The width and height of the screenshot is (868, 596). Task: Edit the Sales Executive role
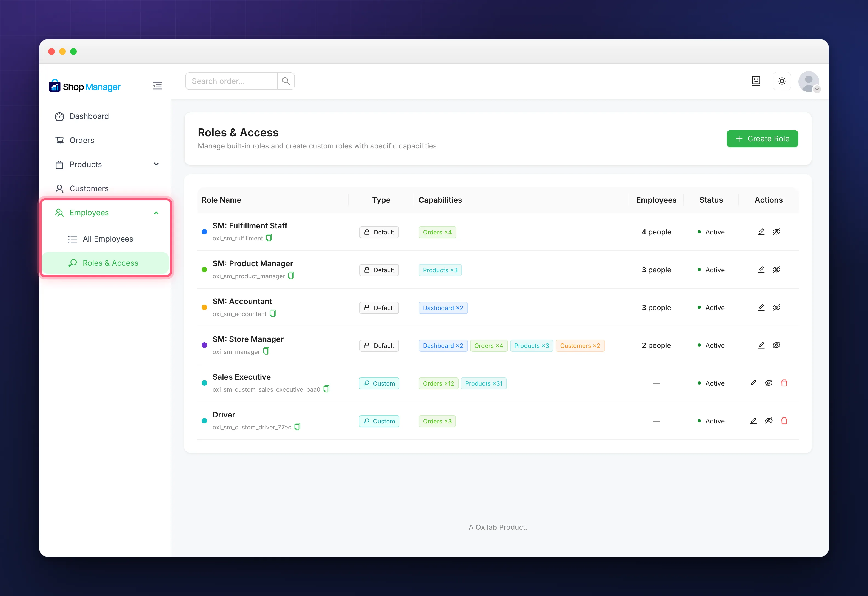click(x=753, y=383)
